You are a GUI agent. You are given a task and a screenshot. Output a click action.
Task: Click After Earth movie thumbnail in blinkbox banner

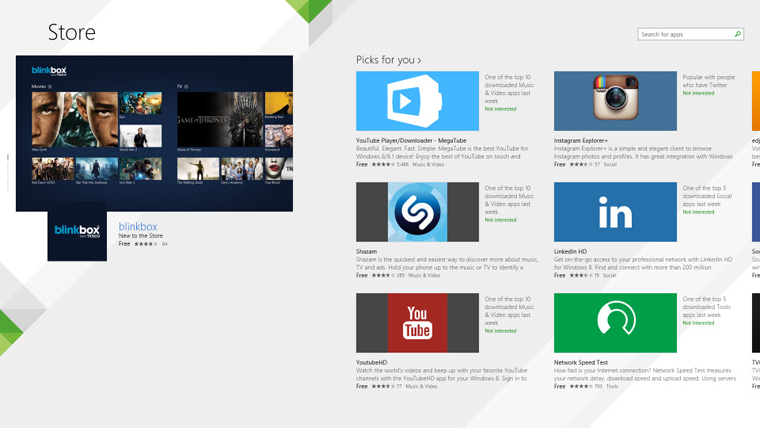(x=75, y=119)
